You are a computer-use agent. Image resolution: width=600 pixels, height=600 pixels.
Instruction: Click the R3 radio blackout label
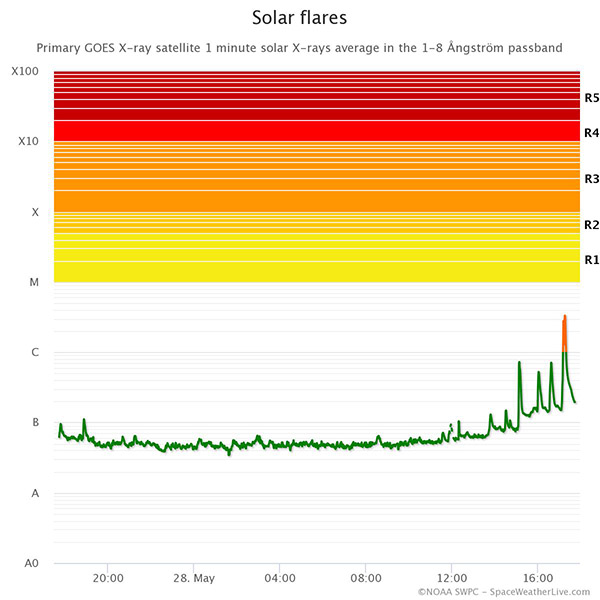click(x=591, y=178)
